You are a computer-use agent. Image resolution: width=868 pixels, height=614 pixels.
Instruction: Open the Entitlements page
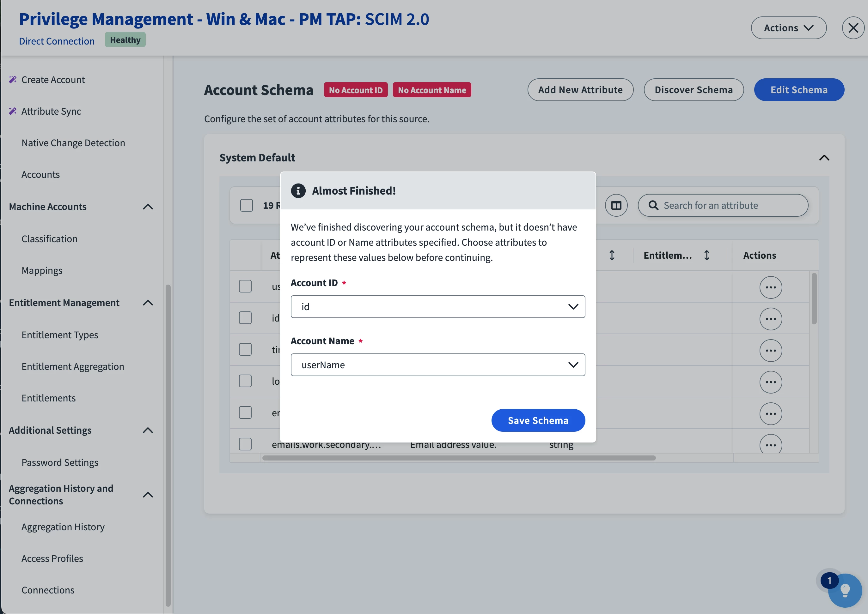(x=48, y=398)
